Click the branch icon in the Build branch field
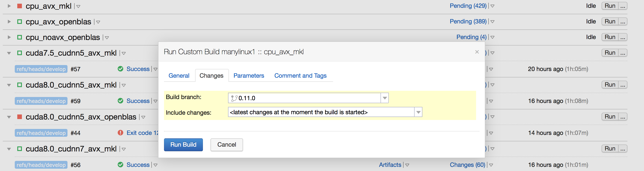The image size is (644, 171). tap(234, 98)
